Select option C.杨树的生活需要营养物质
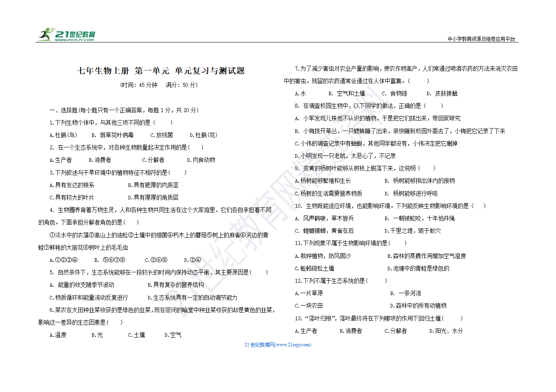 coord(328,193)
